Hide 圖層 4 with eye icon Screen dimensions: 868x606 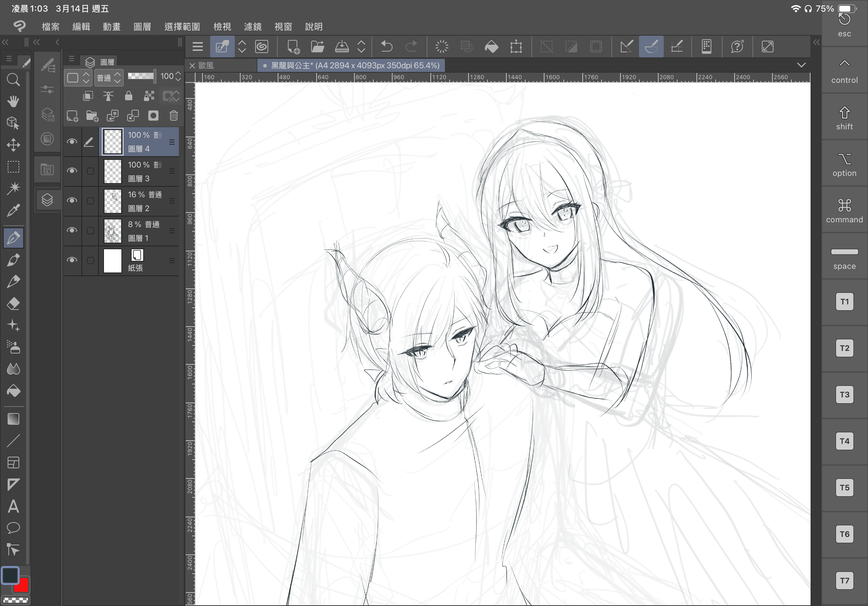(x=72, y=142)
